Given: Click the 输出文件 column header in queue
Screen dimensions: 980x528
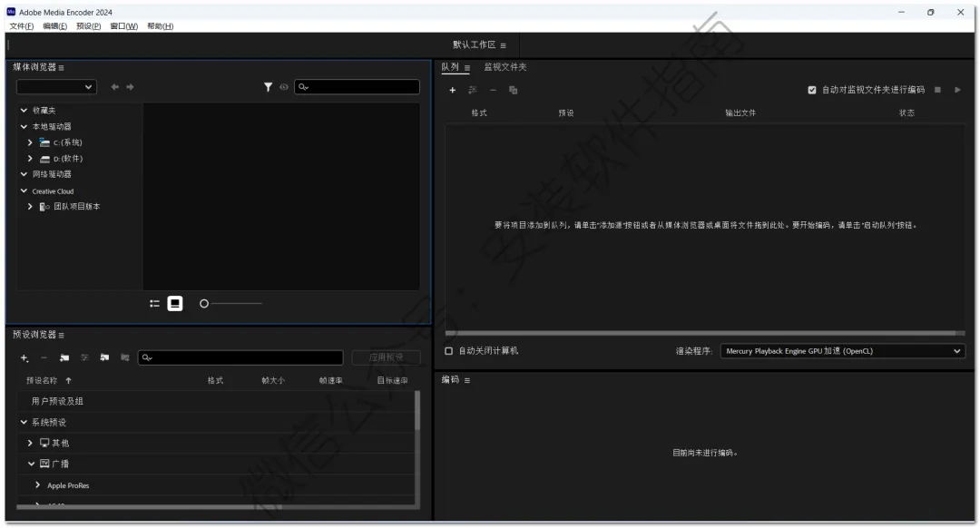Looking at the screenshot, I should pyautogui.click(x=740, y=113).
